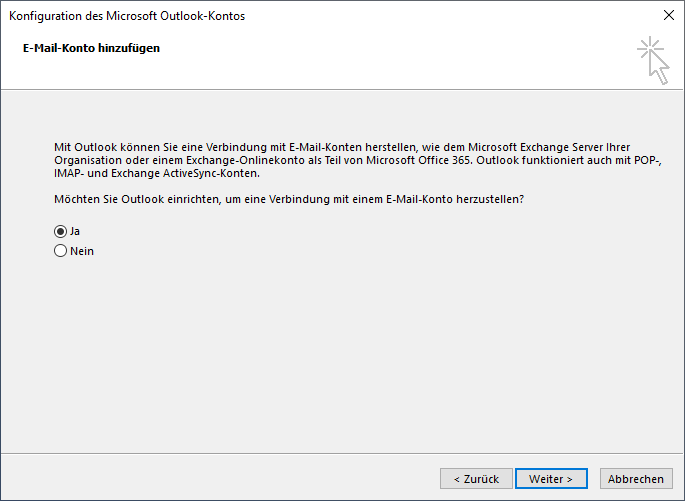
Task: Click the word "IMAP-" in the description
Action: tap(69, 173)
